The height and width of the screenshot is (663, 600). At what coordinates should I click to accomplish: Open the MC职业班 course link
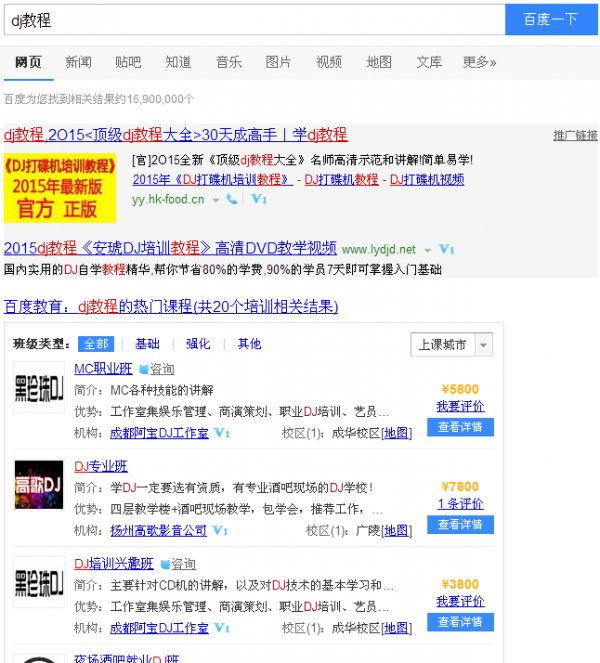click(103, 369)
